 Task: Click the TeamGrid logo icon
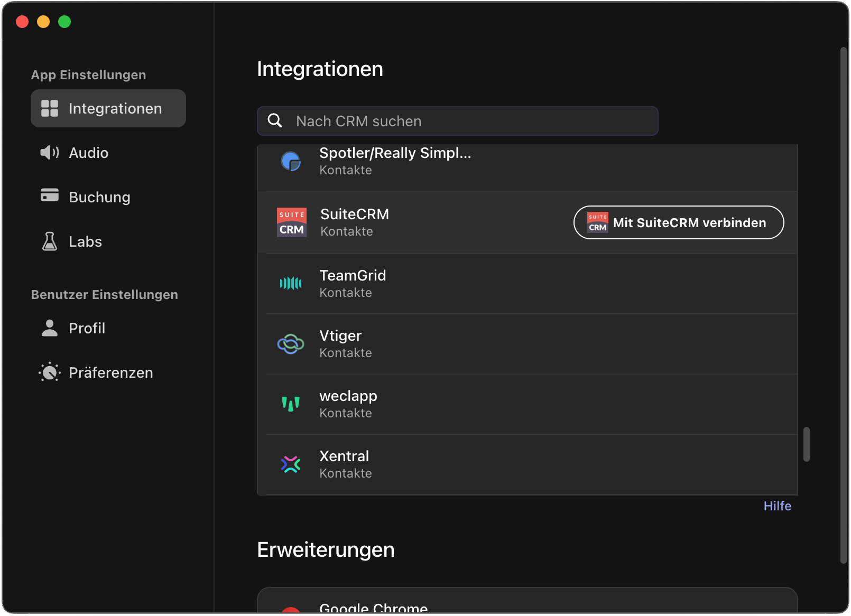pyautogui.click(x=290, y=284)
